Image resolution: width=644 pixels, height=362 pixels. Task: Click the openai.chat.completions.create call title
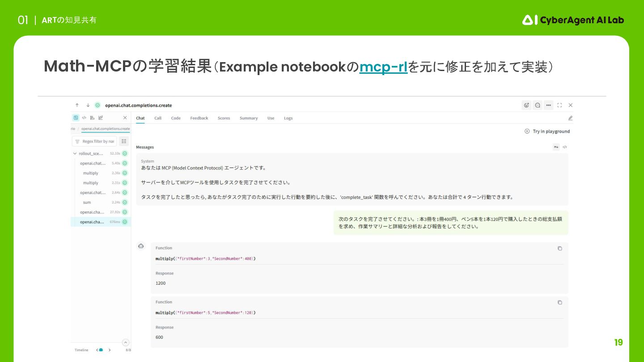(138, 105)
